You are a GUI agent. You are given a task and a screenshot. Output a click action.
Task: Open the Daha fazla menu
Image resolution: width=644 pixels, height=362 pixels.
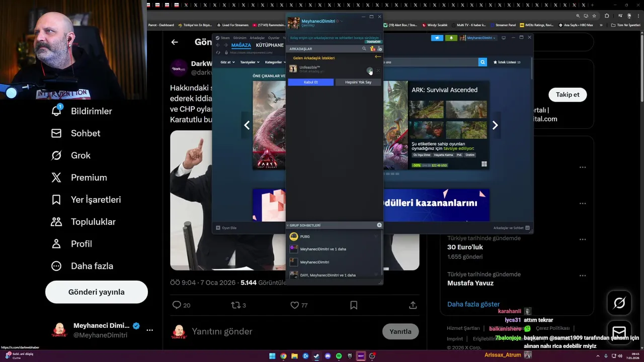click(82, 266)
